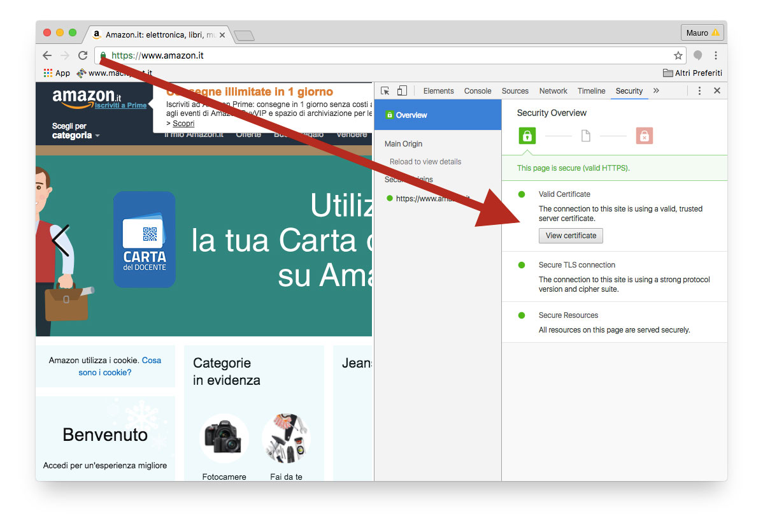Open the Fotocamere category thumbnail
Viewport: 763px width, 532px height.
(224, 438)
